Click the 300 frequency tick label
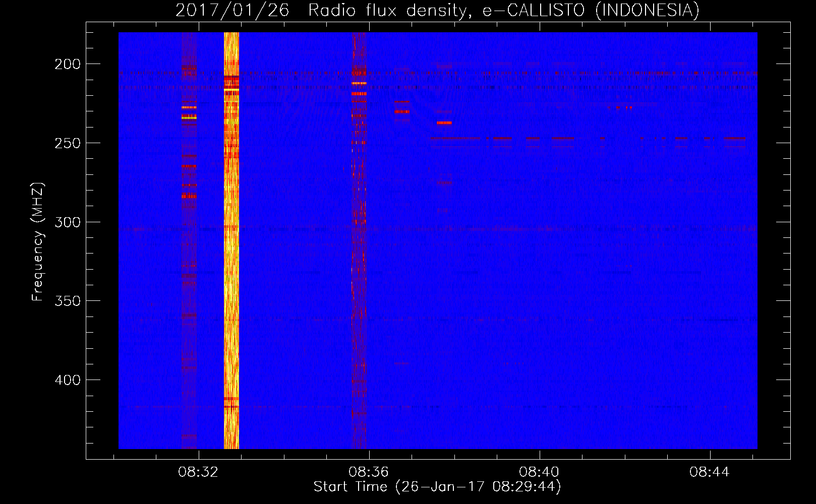Image resolution: width=816 pixels, height=504 pixels. click(68, 222)
